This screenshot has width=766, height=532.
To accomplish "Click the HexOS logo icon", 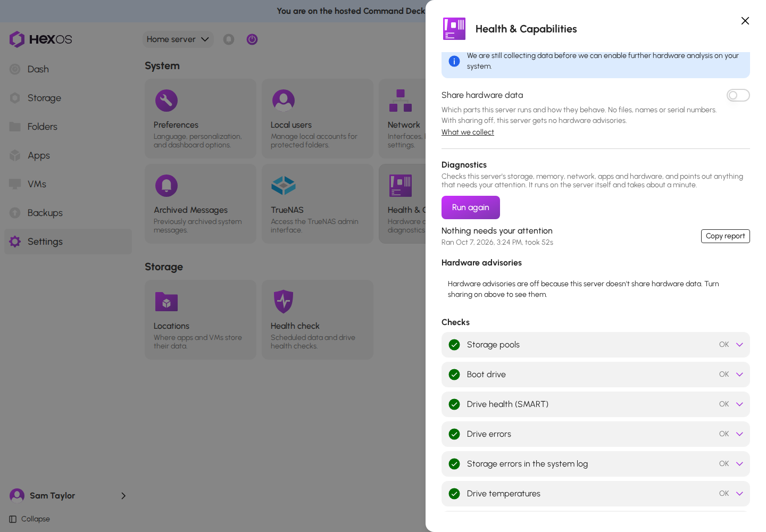I will click(17, 39).
